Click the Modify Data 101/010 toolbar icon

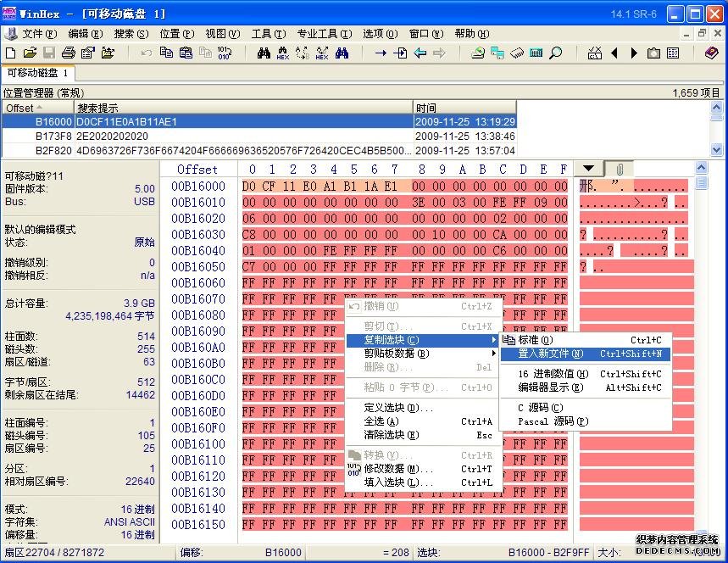(225, 53)
